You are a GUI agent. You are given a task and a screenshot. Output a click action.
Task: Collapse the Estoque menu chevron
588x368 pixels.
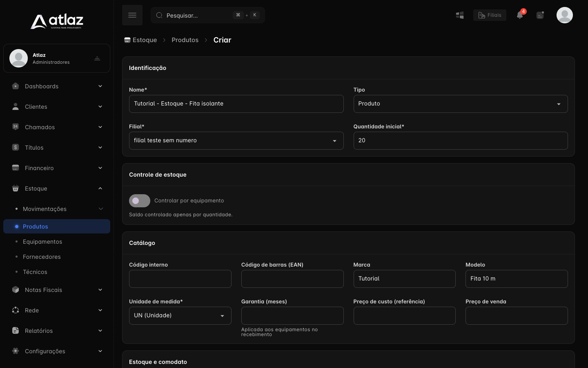pos(100,188)
